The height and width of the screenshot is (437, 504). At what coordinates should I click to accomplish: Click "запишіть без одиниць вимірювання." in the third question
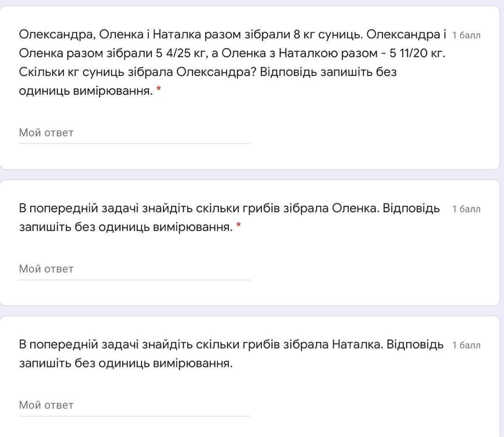pos(126,364)
